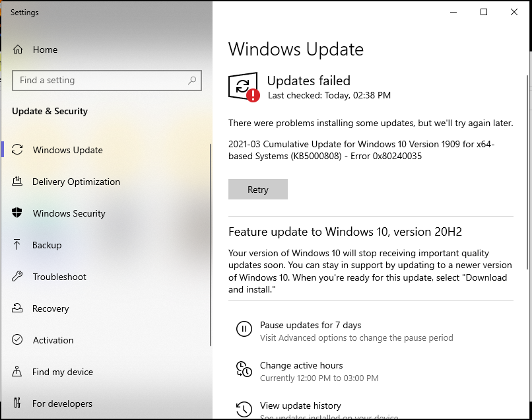Click 'Currently 12:00 PM to 03:00 PM' text

[x=319, y=378]
